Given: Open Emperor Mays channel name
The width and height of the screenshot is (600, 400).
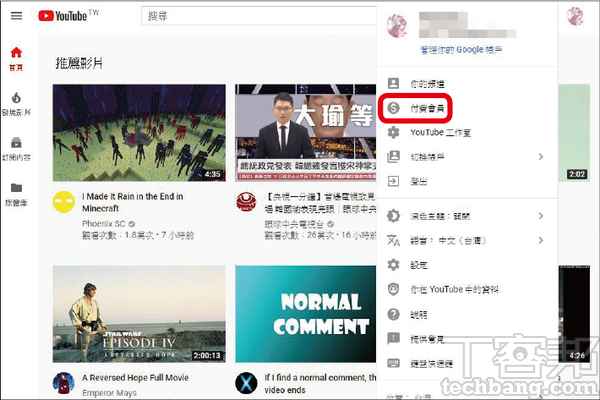Looking at the screenshot, I should tap(109, 393).
